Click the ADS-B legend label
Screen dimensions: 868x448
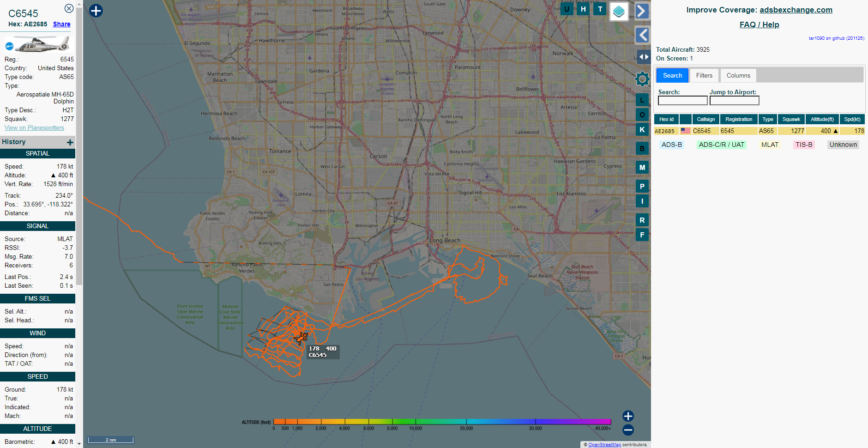[672, 145]
